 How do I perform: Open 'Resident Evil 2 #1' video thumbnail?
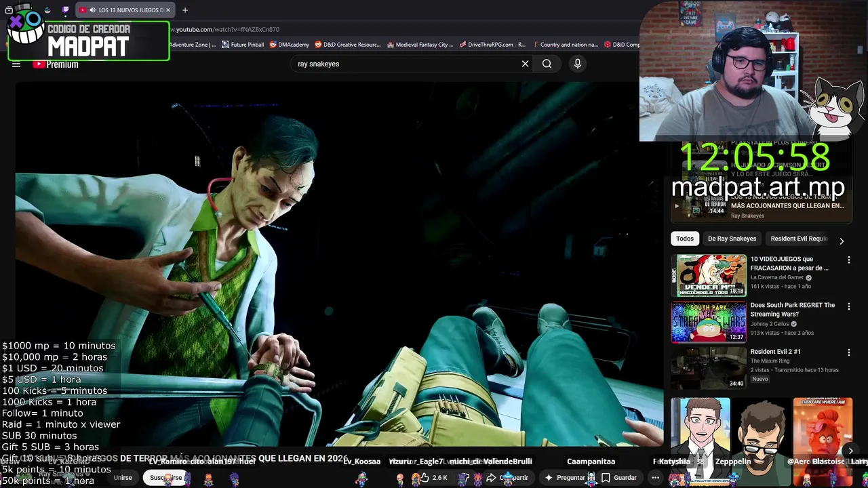click(709, 368)
